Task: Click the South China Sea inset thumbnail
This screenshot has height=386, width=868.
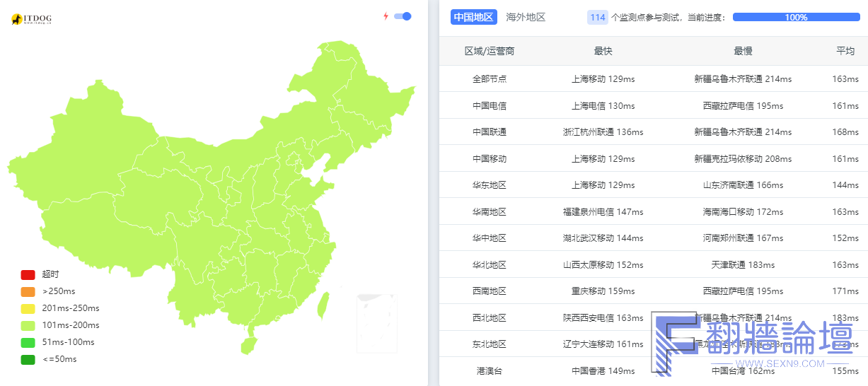Action: [377, 323]
